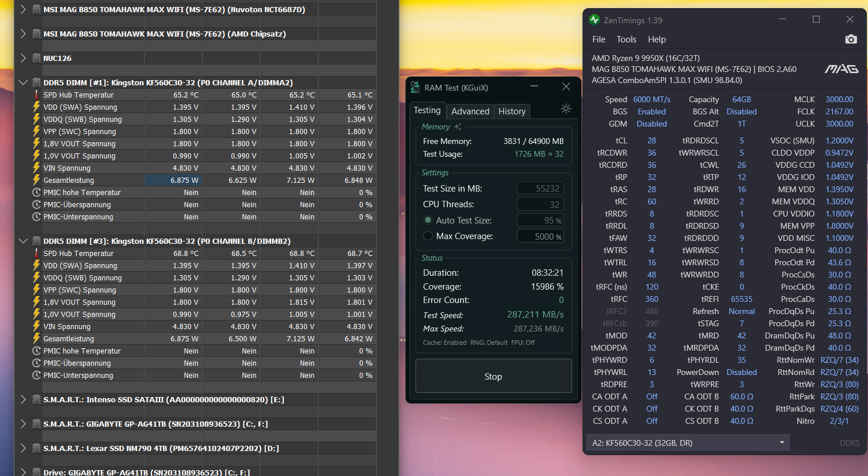Screen dimensions: 868x476
Task: Click the chip icon of the Nuvoton NCT6687D row
Action: pyautogui.click(x=36, y=9)
